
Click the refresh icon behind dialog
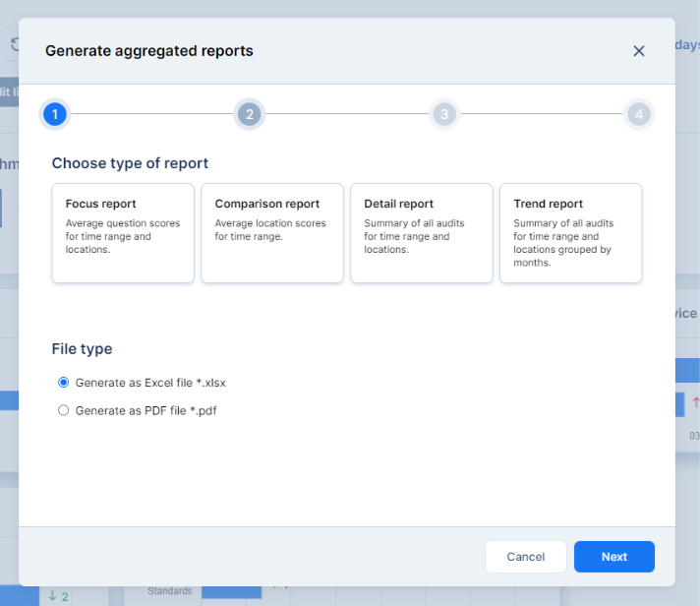tap(14, 44)
